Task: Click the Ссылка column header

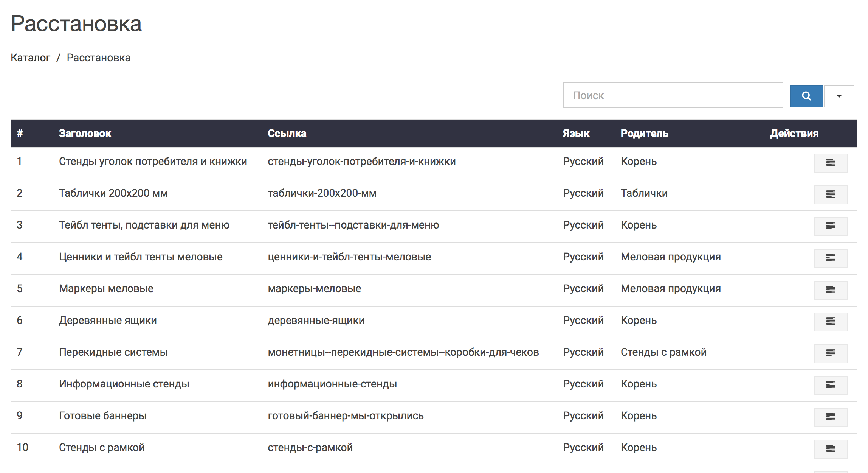Action: tap(287, 133)
